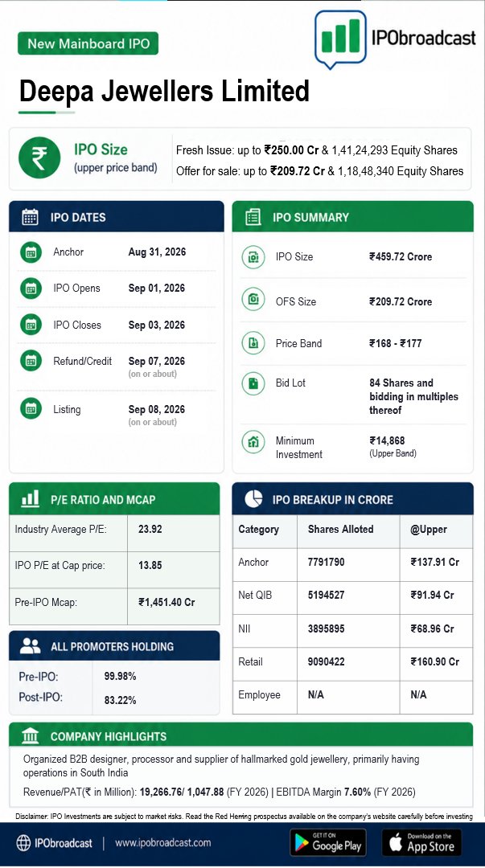Click the Anchor date Aug 31, 2026
This screenshot has width=485, height=868.
click(157, 252)
